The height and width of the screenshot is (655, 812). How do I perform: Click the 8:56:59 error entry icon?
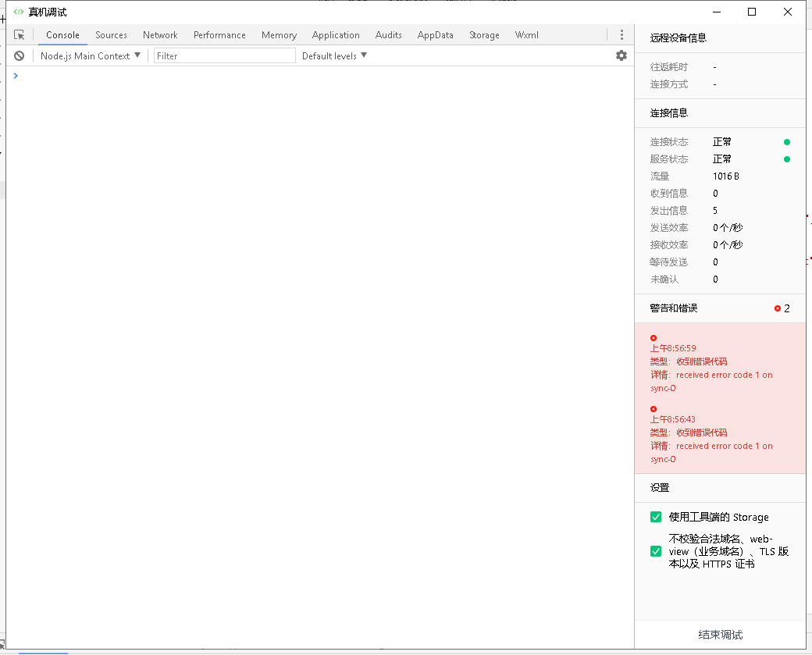[x=654, y=338]
